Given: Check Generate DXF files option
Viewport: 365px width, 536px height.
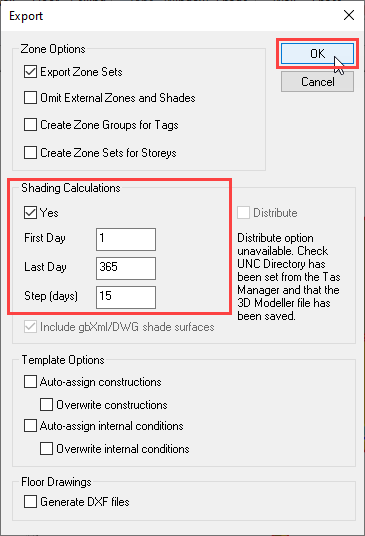Looking at the screenshot, I should click(x=30, y=502).
